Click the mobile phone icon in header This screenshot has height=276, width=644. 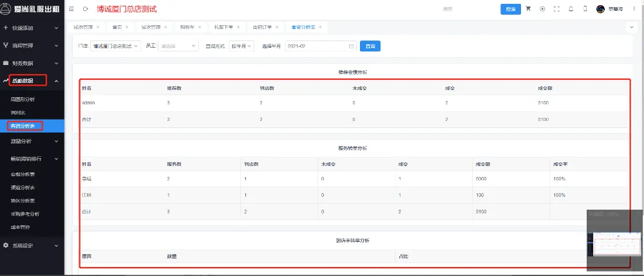click(585, 9)
